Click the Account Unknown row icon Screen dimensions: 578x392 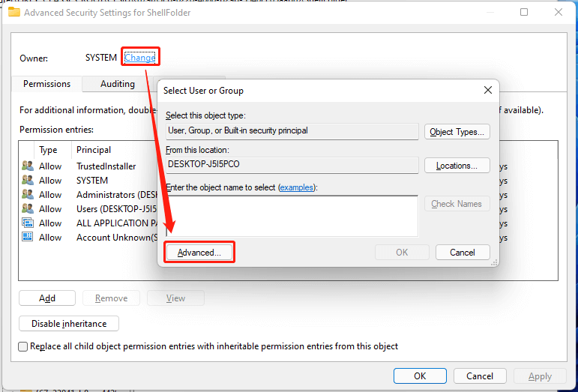tap(28, 238)
